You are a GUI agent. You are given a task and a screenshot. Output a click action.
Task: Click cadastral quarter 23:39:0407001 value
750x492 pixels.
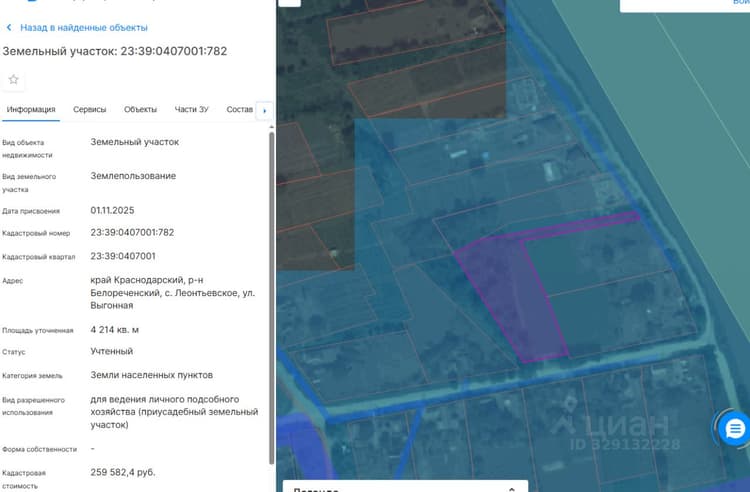tap(123, 256)
